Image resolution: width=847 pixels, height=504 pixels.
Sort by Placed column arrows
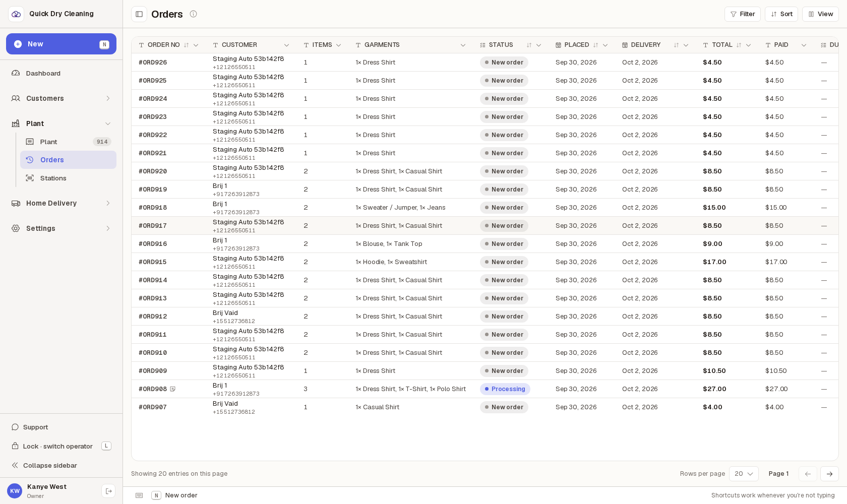(x=595, y=45)
